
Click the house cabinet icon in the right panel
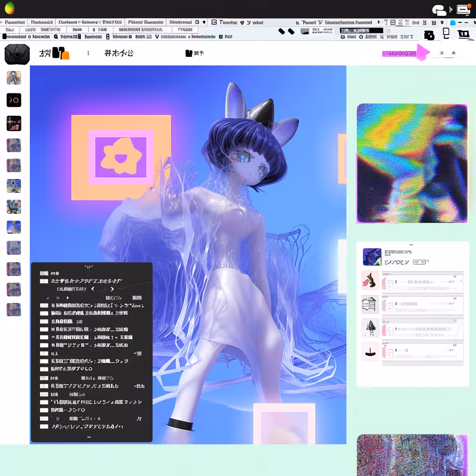pos(370,304)
